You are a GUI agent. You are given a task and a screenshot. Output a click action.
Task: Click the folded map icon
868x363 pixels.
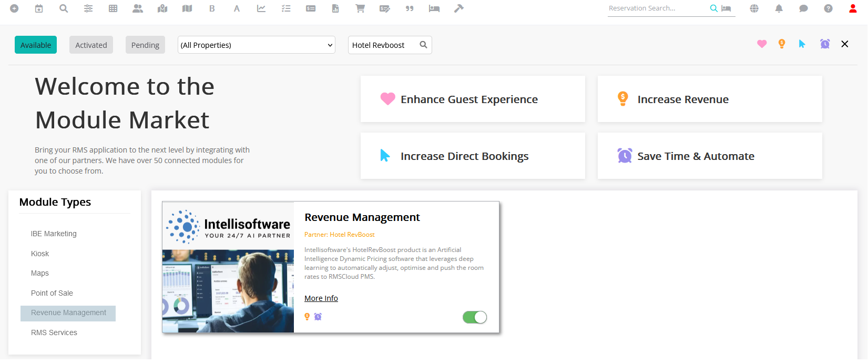pyautogui.click(x=187, y=8)
